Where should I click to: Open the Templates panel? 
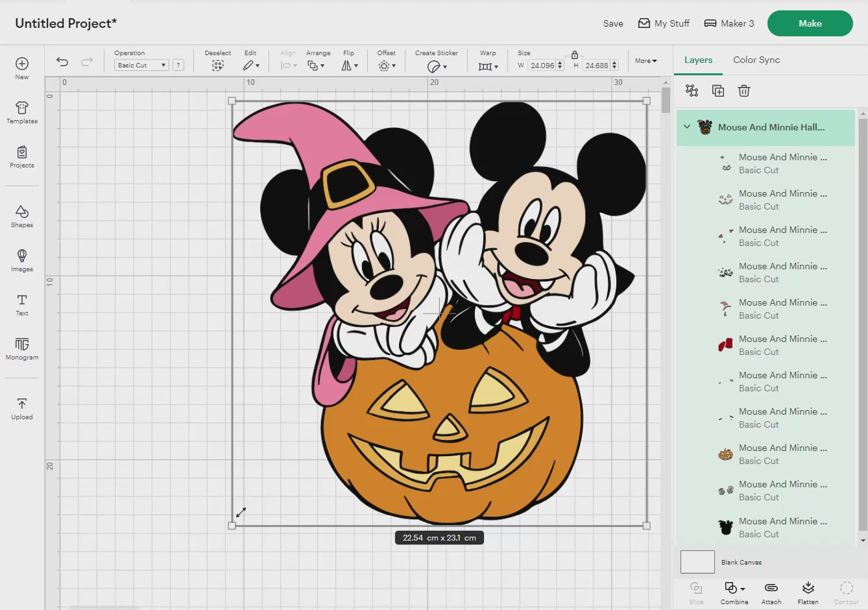22,112
